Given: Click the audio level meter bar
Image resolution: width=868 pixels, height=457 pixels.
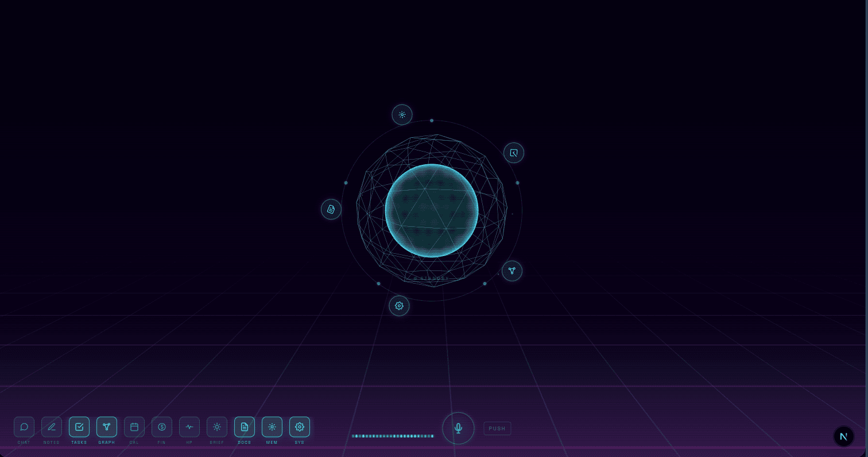Looking at the screenshot, I should point(393,436).
